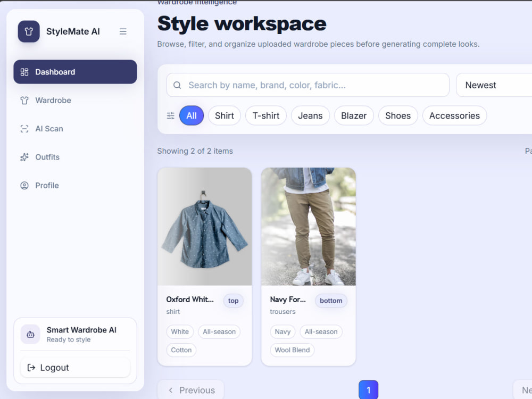532x399 pixels.
Task: Click the Cotton fabric tag
Action: pyautogui.click(x=181, y=350)
